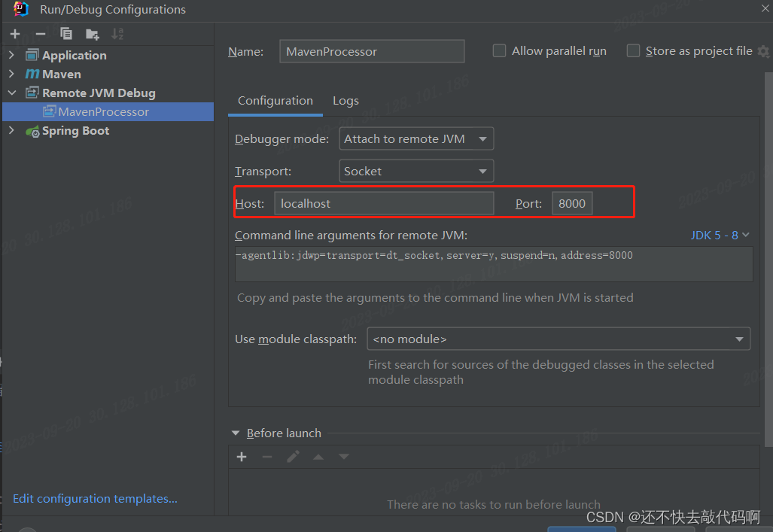
Task: Open project file storage settings gear
Action: pyautogui.click(x=764, y=51)
